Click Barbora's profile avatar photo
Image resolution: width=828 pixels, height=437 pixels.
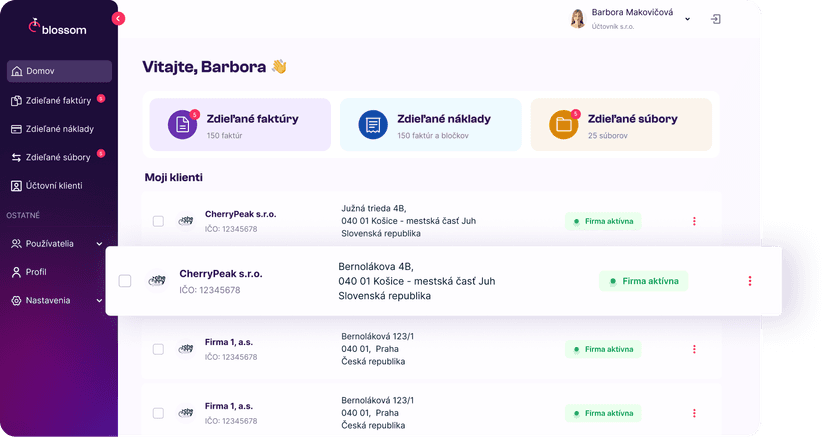click(x=577, y=19)
